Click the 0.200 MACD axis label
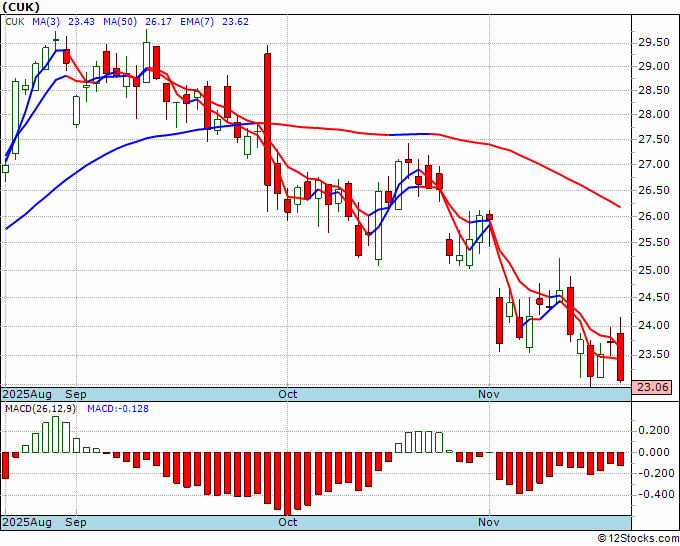 (x=654, y=430)
